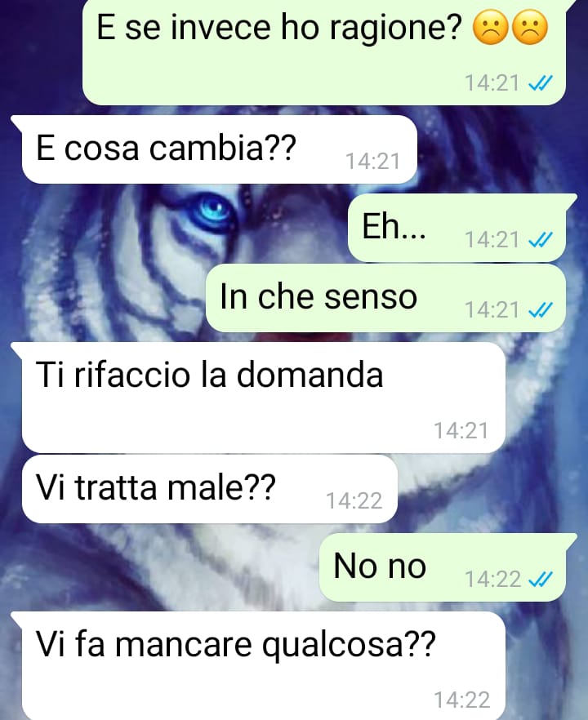Viewport: 588px width, 720px height.
Task: Tap the blue ticks next to 'No no'
Action: coord(541,580)
